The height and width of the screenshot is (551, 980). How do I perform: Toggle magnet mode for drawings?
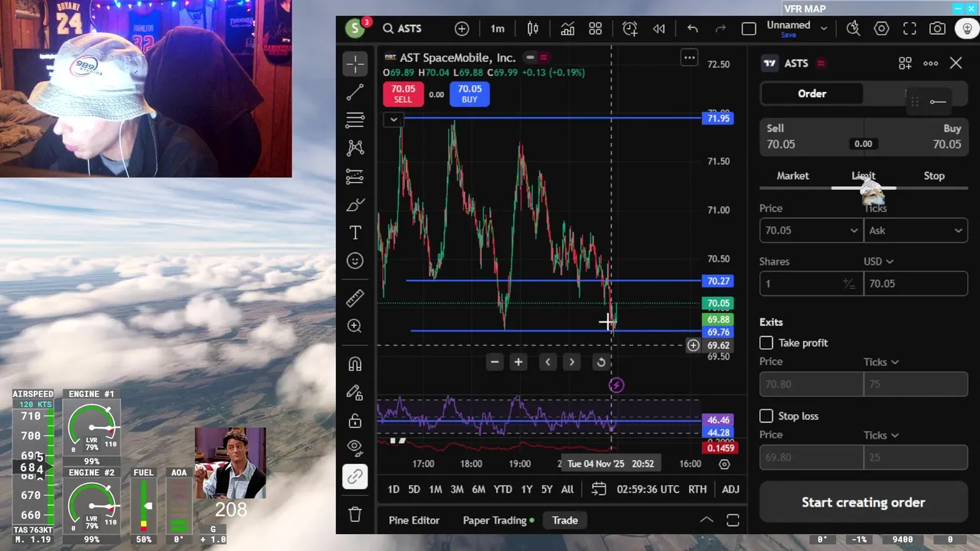coord(355,364)
